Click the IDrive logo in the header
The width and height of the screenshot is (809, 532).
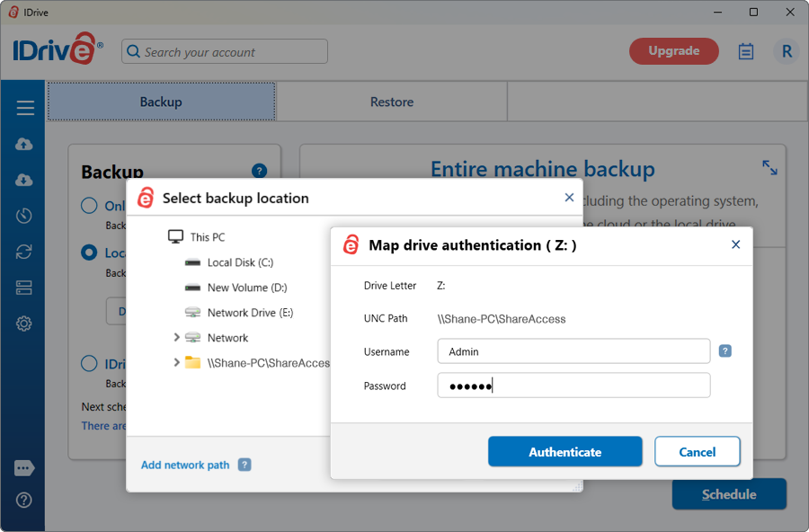pyautogui.click(x=58, y=49)
